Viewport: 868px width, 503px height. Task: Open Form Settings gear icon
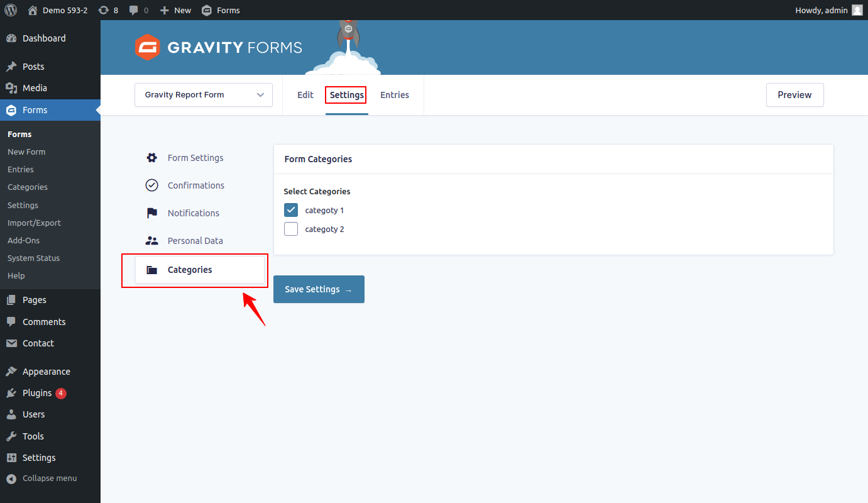151,158
